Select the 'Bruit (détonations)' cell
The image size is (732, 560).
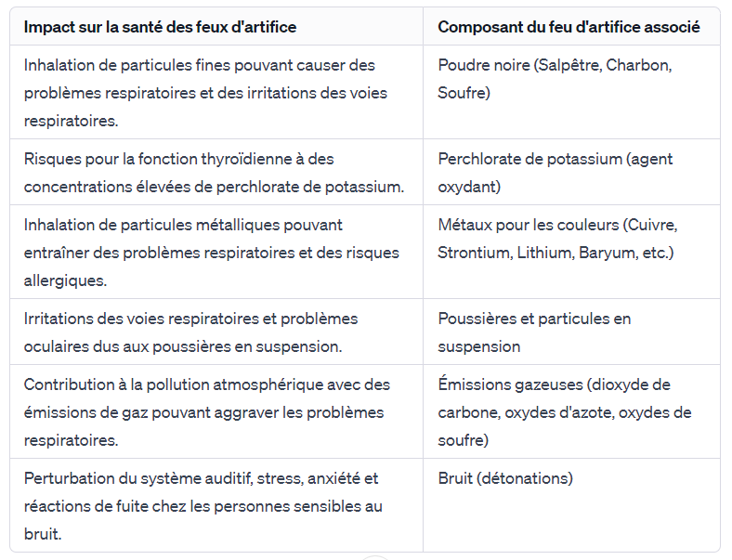point(505,479)
